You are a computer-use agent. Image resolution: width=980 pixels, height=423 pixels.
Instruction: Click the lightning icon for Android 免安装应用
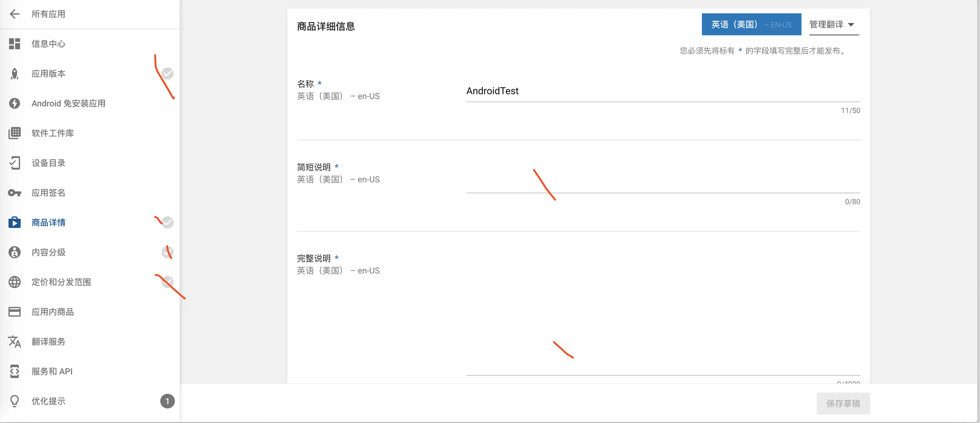[x=15, y=103]
